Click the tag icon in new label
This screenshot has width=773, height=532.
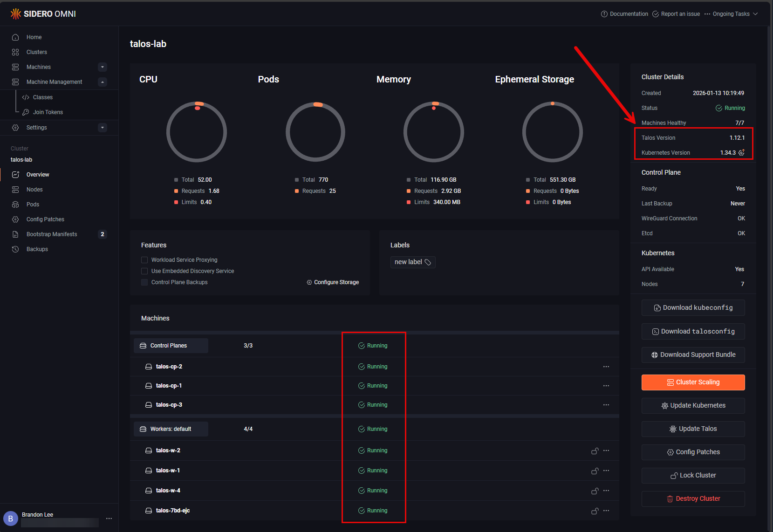[428, 262]
